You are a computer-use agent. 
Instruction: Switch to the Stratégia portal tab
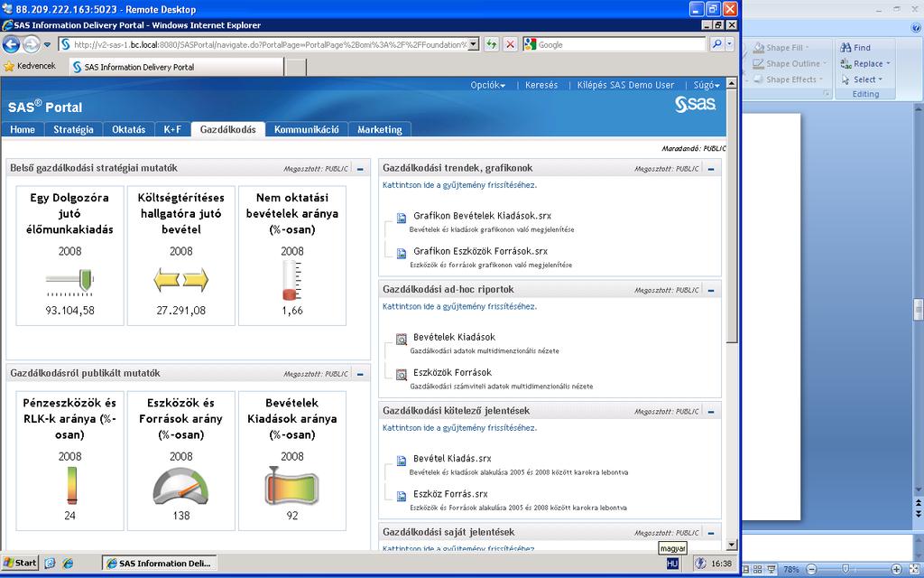[x=74, y=130]
